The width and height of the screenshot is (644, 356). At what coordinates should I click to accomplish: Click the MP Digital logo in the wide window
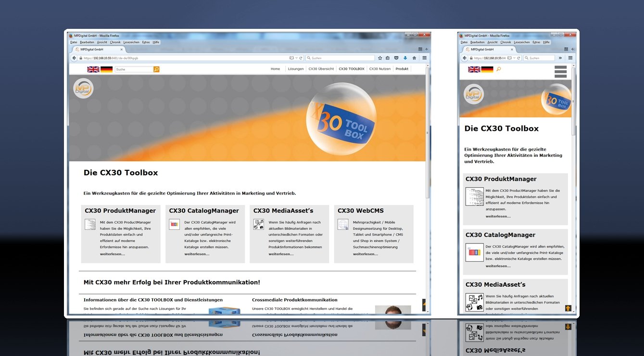click(83, 89)
